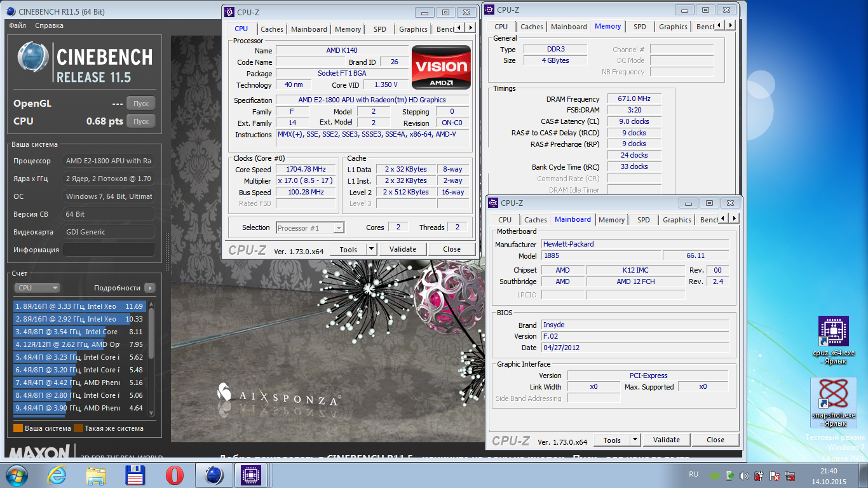This screenshot has height=488, width=868.
Task: Select ranking row 9 scoring 4.64
Action: [x=80, y=408]
